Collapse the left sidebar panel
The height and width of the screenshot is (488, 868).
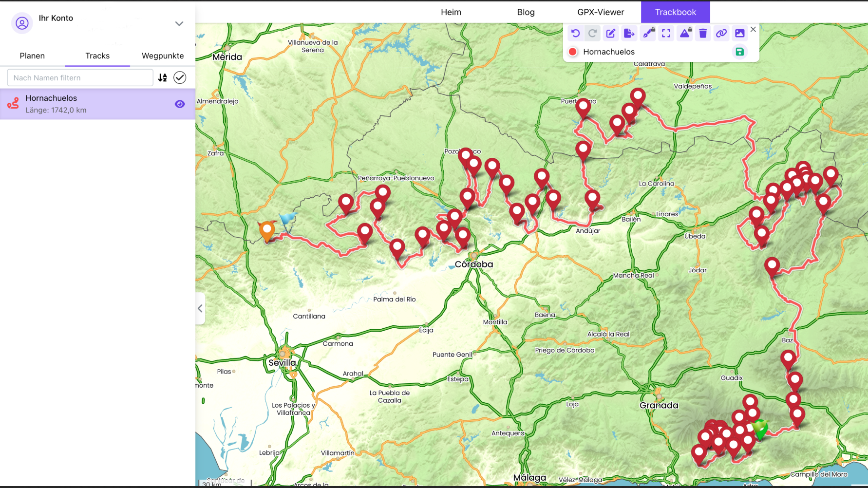(200, 308)
